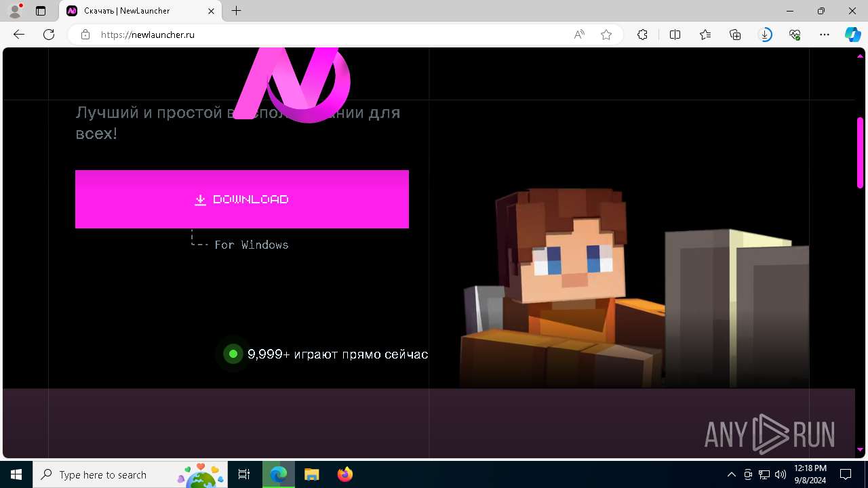The image size is (868, 488).
Task: Open Task View on taskbar
Action: pos(245,474)
